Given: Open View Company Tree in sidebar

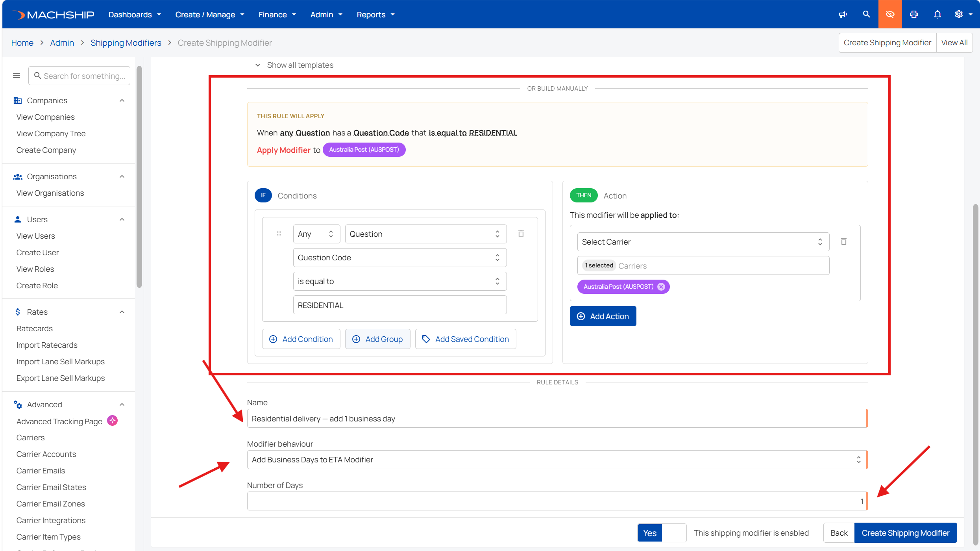Looking at the screenshot, I should pyautogui.click(x=51, y=134).
